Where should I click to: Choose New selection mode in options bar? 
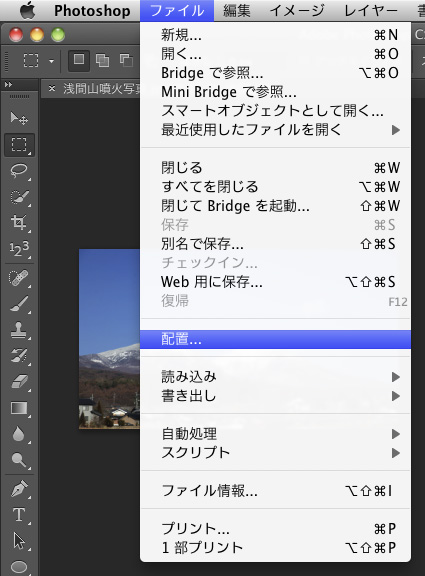(79, 60)
